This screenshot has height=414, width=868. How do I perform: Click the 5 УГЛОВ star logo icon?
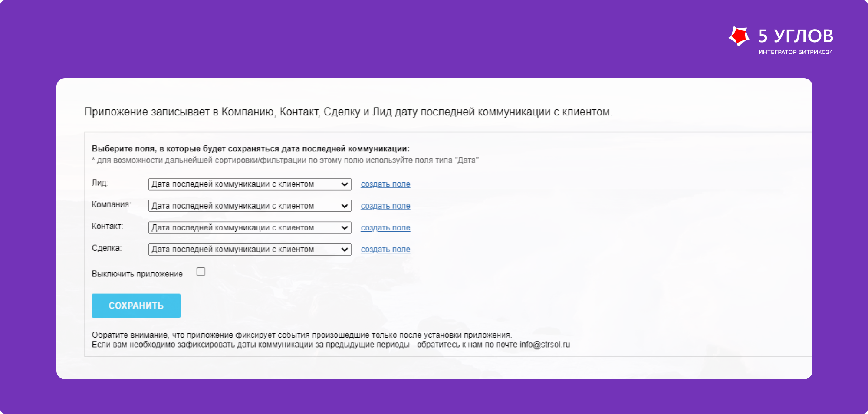coord(739,36)
